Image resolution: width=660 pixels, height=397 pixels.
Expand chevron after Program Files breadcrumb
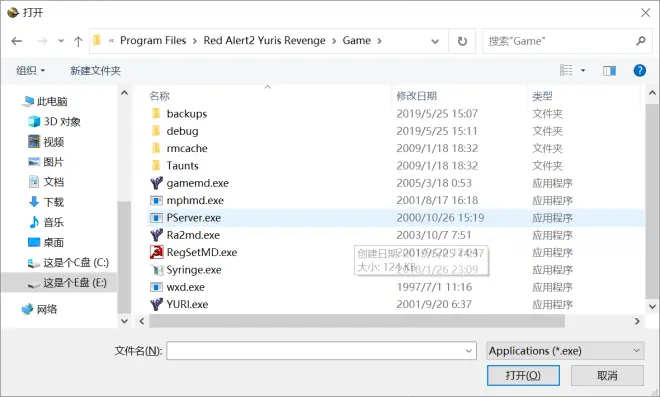(195, 41)
